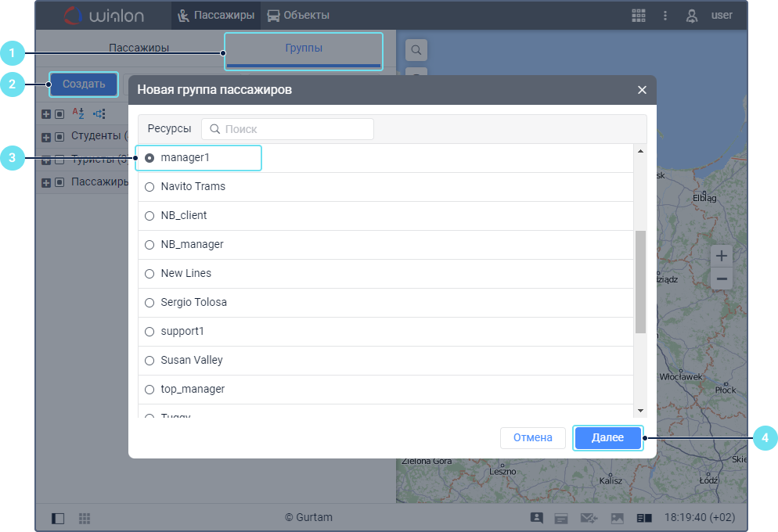
Task: Toggle the left panel icon in footer
Action: coord(58,518)
